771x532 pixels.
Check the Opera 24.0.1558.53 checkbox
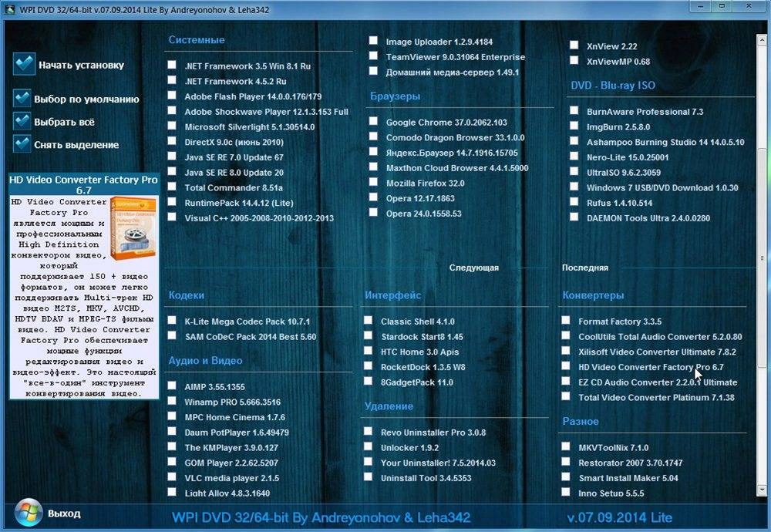click(374, 212)
